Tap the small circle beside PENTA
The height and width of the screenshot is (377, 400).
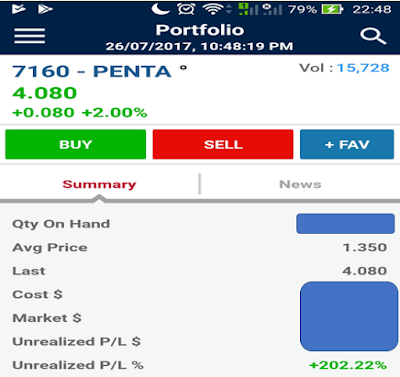tap(183, 68)
